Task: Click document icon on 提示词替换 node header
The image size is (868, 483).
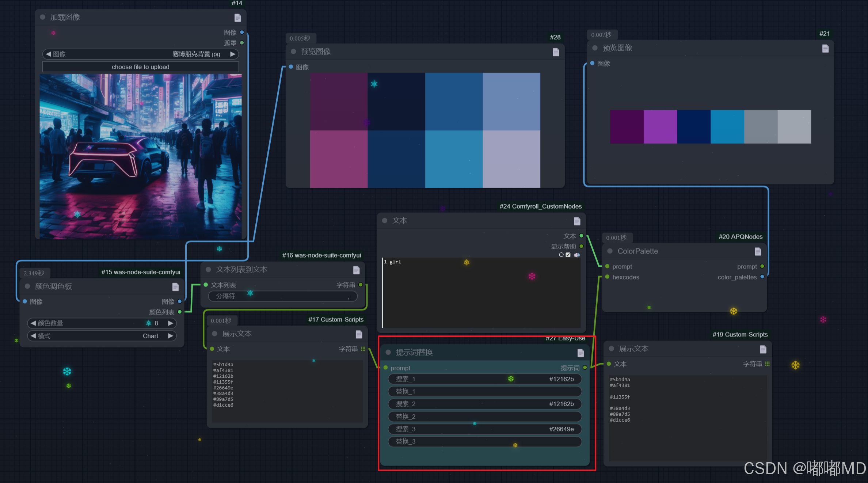Action: click(580, 353)
